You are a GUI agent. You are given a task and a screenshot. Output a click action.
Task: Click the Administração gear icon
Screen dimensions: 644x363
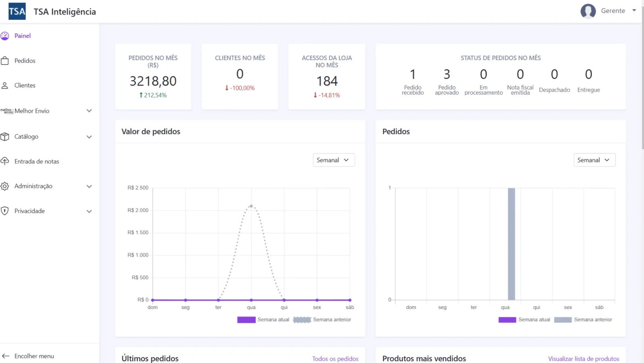coord(5,186)
